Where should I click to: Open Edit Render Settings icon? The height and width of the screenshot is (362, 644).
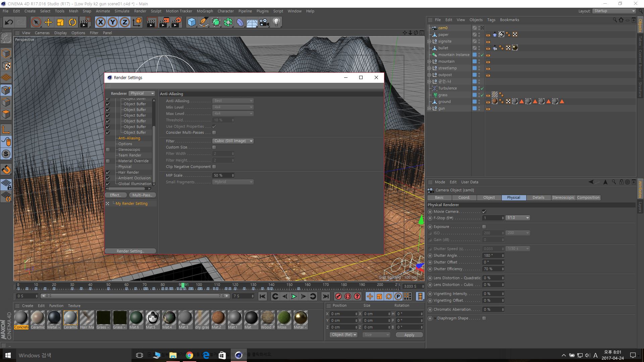click(x=176, y=22)
